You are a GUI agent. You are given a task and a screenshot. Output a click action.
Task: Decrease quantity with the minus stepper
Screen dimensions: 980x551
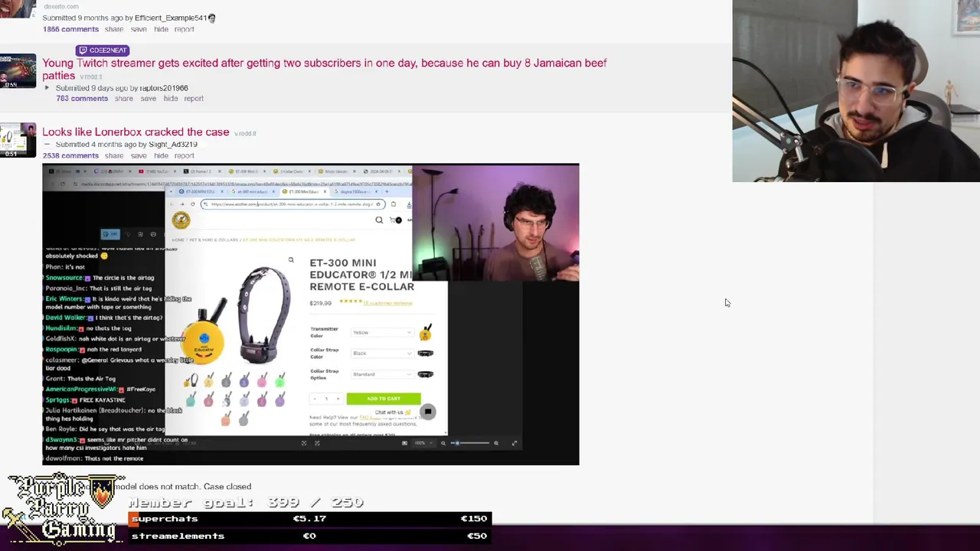click(315, 399)
